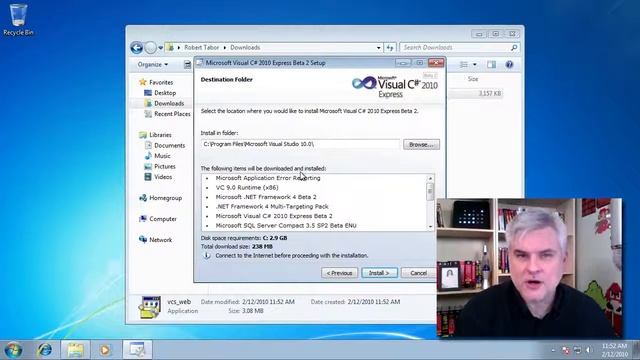This screenshot has height=360, width=640.
Task: Click the Show desktop strip on taskbar
Action: pyautogui.click(x=636, y=350)
